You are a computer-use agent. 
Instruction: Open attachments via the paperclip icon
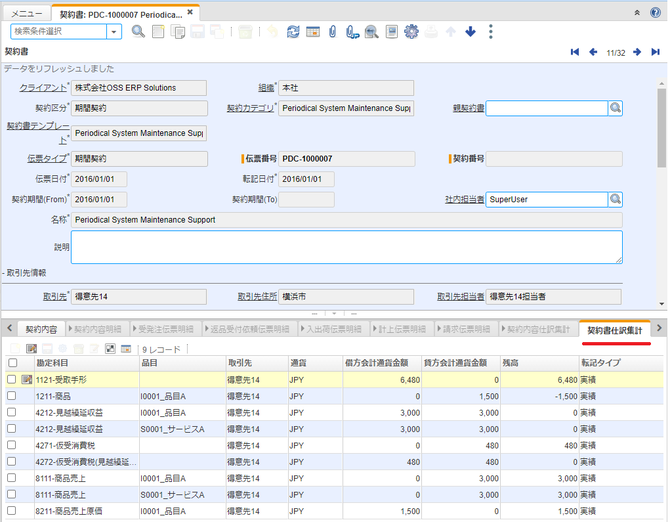[333, 32]
